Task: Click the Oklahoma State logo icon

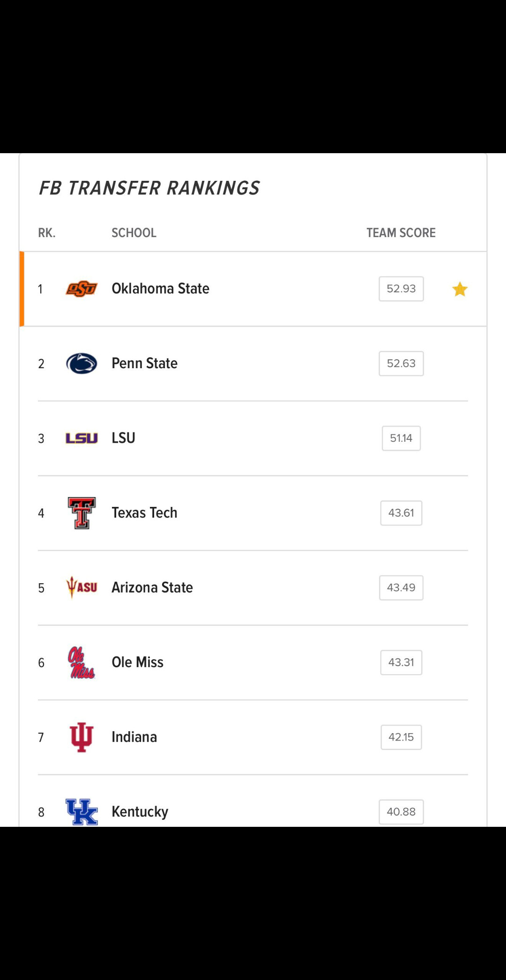Action: (82, 289)
